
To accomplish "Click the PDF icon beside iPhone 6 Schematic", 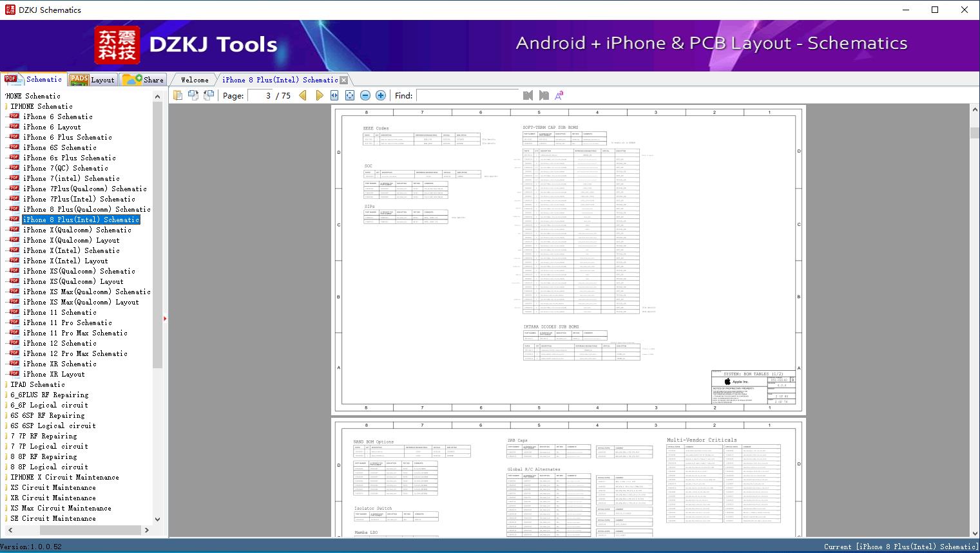I will [x=14, y=117].
